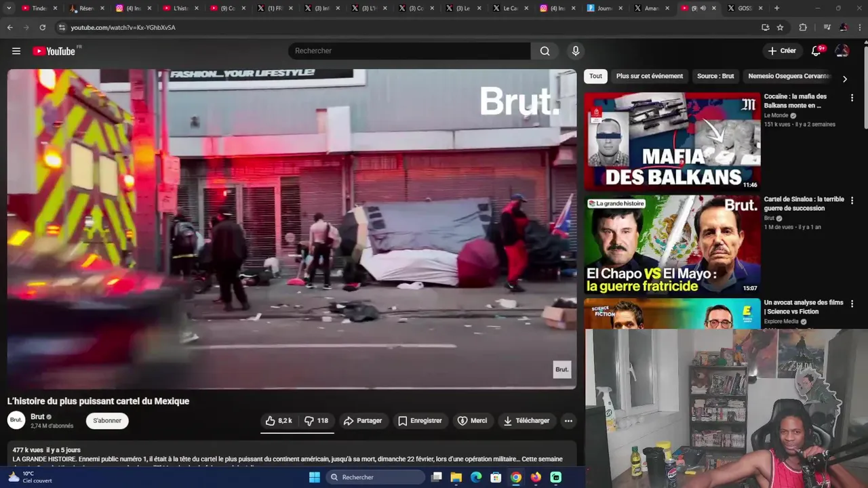This screenshot has height=488, width=868.
Task: Subscribe with the S'abonner button
Action: 107,421
